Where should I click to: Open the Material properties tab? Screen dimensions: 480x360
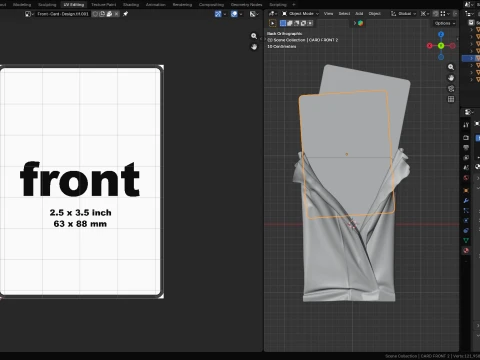pos(466,250)
